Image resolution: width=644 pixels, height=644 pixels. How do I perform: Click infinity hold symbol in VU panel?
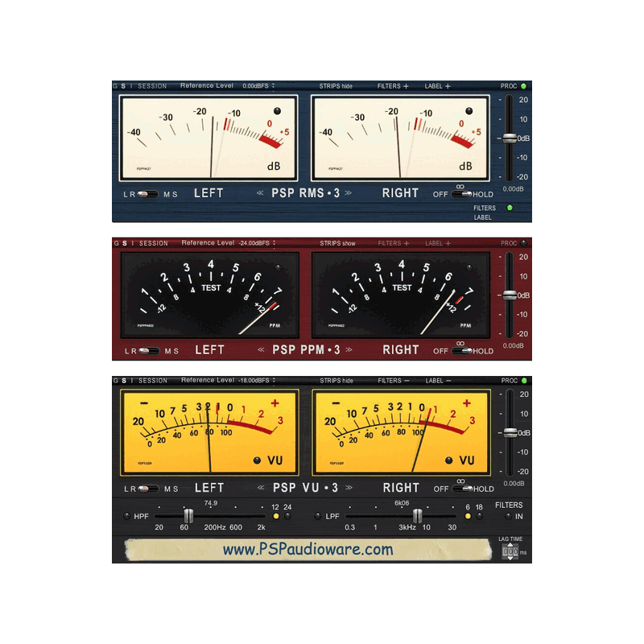pos(460,481)
